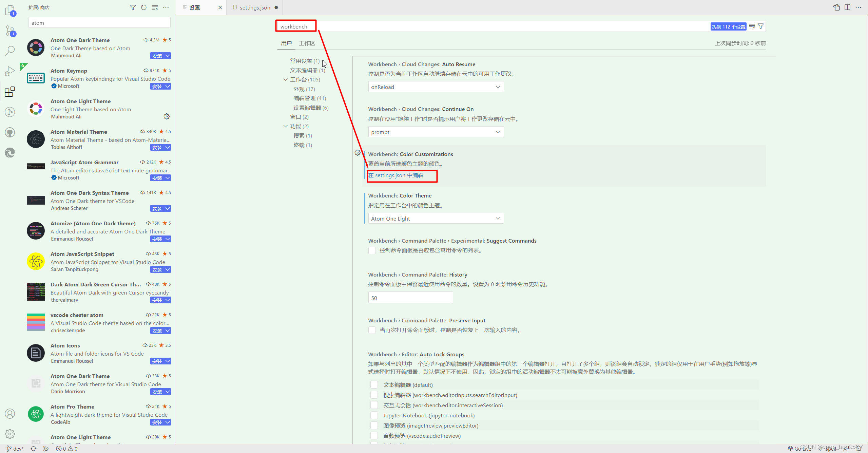The height and width of the screenshot is (453, 868).
Task: Open the Continue On prompt dropdown
Action: [436, 132]
